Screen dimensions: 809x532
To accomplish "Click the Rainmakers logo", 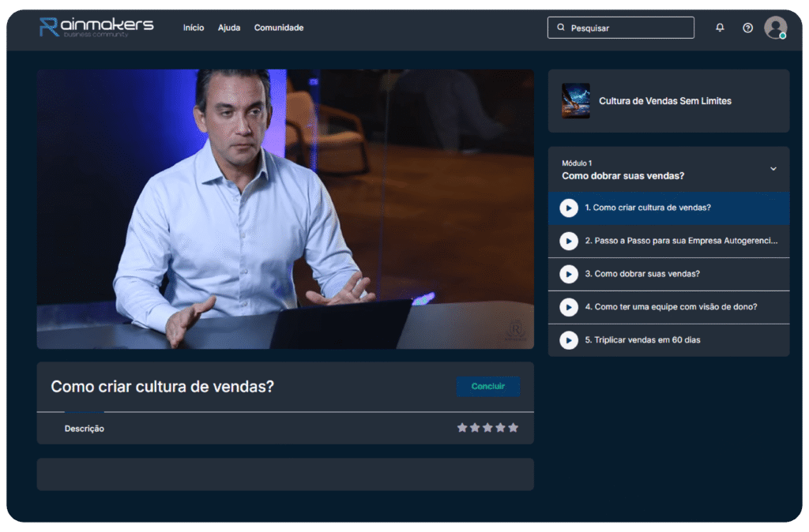I will 96,27.
